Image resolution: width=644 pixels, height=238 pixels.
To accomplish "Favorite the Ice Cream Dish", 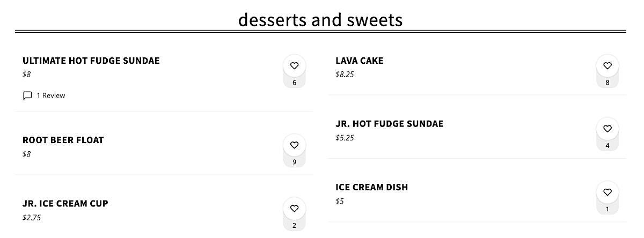I will (x=607, y=192).
